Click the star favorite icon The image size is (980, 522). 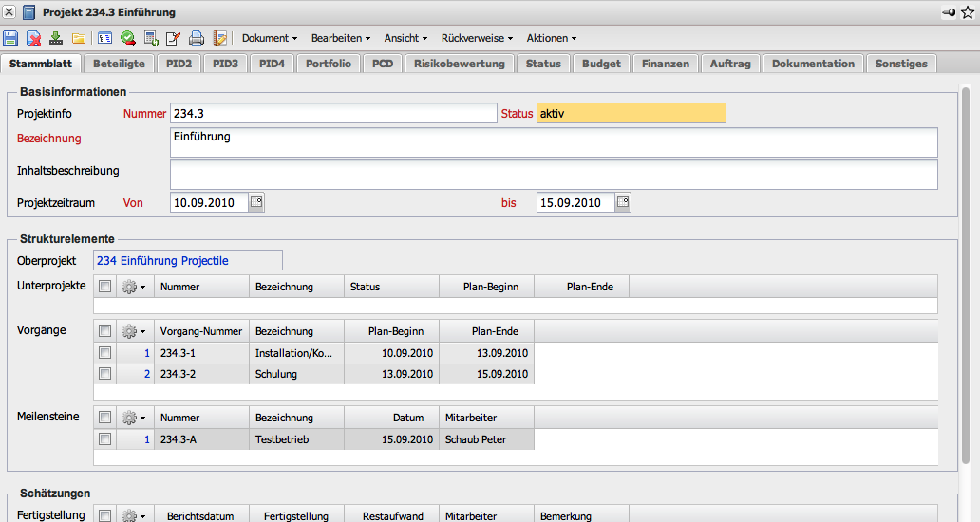[x=968, y=12]
